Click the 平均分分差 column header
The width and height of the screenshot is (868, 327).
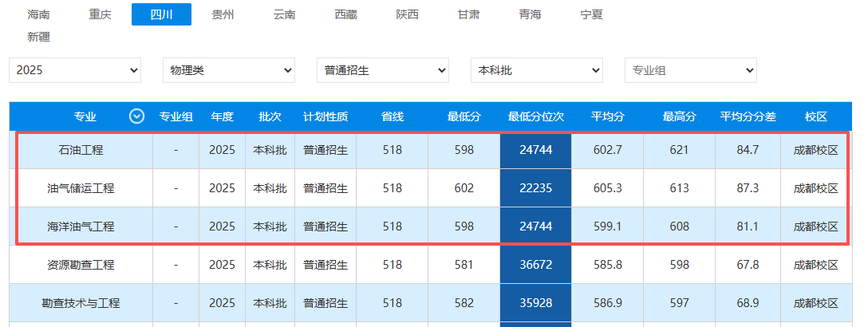pos(748,116)
